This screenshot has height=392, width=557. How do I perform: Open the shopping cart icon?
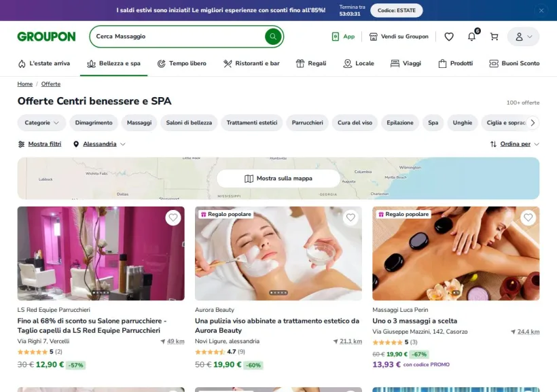click(494, 37)
